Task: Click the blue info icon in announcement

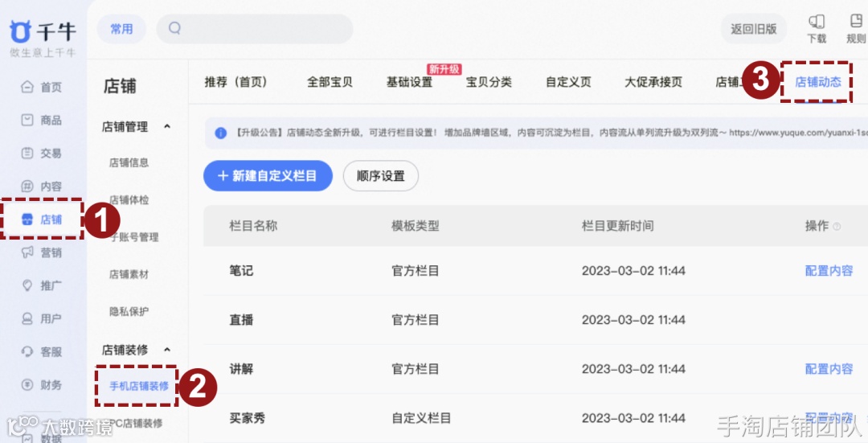Action: 221,133
